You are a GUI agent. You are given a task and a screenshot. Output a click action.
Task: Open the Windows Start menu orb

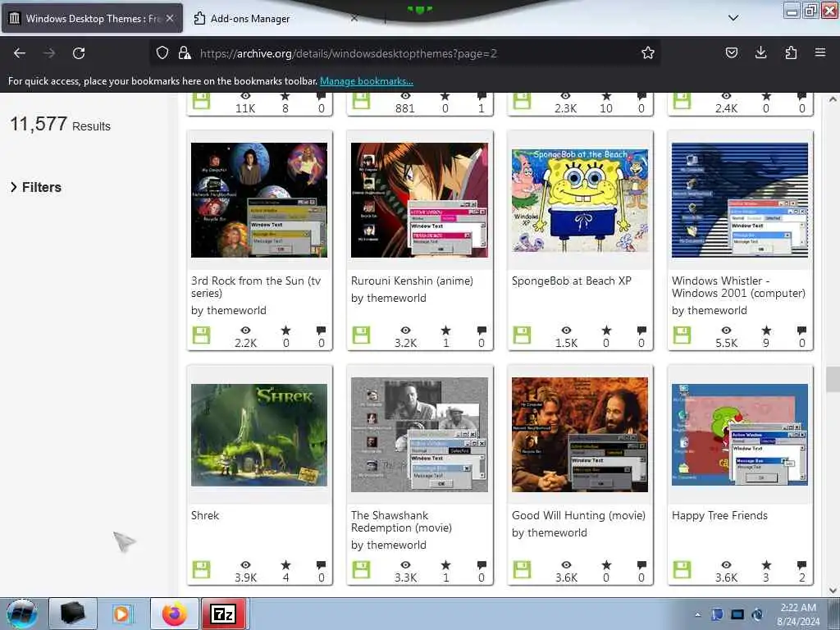[x=22, y=614]
